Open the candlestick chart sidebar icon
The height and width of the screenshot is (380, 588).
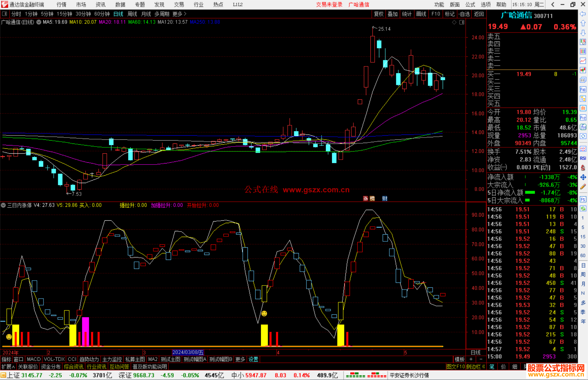click(x=583, y=70)
